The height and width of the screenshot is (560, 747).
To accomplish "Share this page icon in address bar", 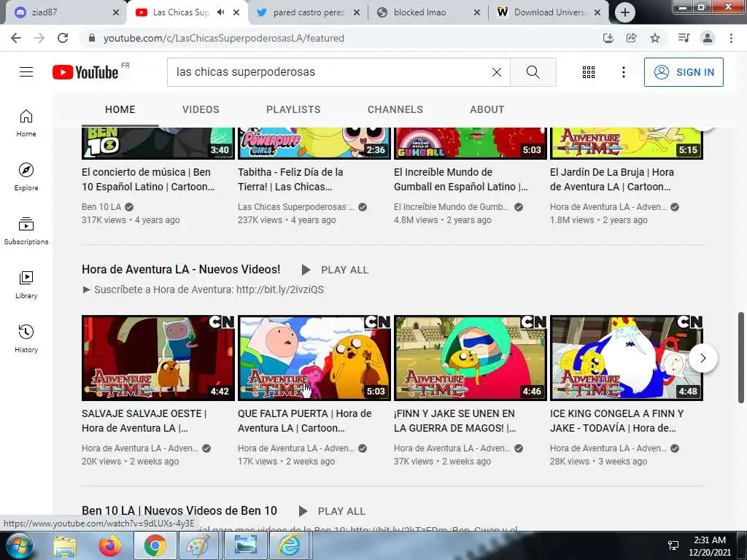I will coord(631,38).
